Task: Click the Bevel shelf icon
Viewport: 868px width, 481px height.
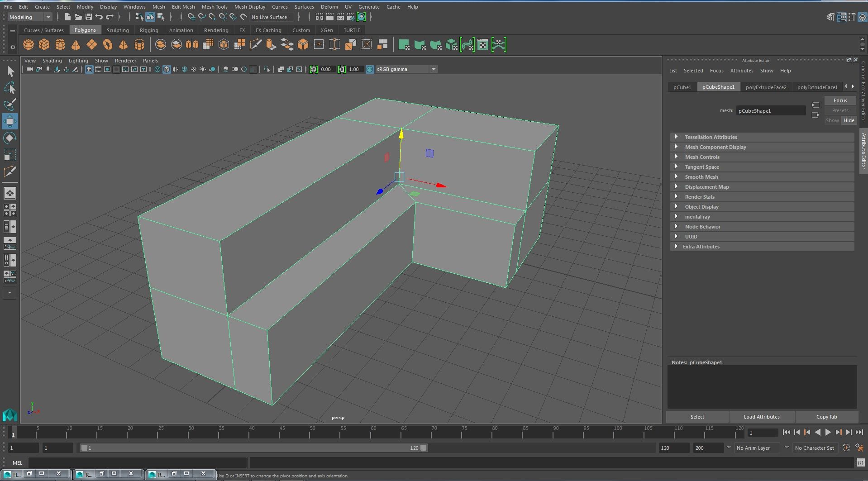Action: [x=303, y=44]
